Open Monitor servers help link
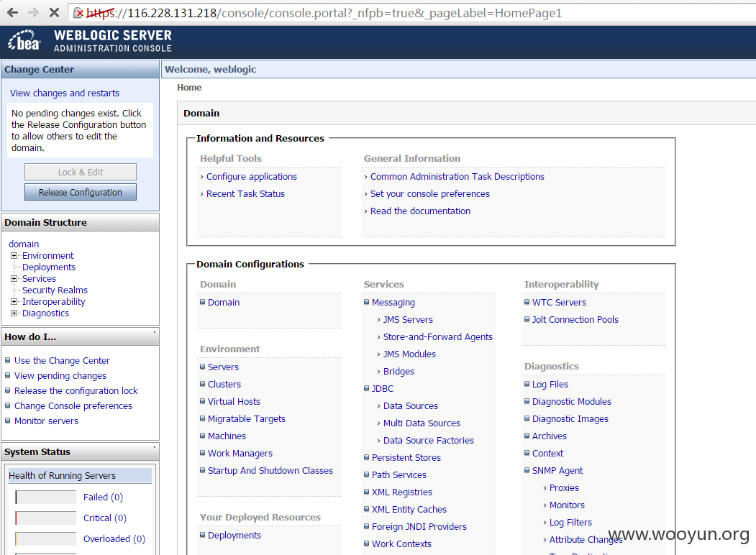 [46, 421]
